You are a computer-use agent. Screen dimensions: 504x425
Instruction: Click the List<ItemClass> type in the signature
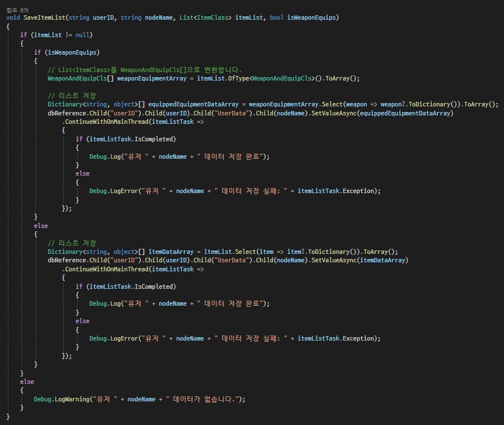click(x=205, y=17)
